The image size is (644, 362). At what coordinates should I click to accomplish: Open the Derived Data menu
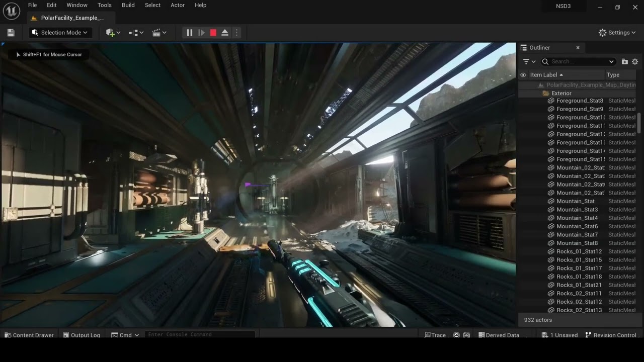[499, 335]
